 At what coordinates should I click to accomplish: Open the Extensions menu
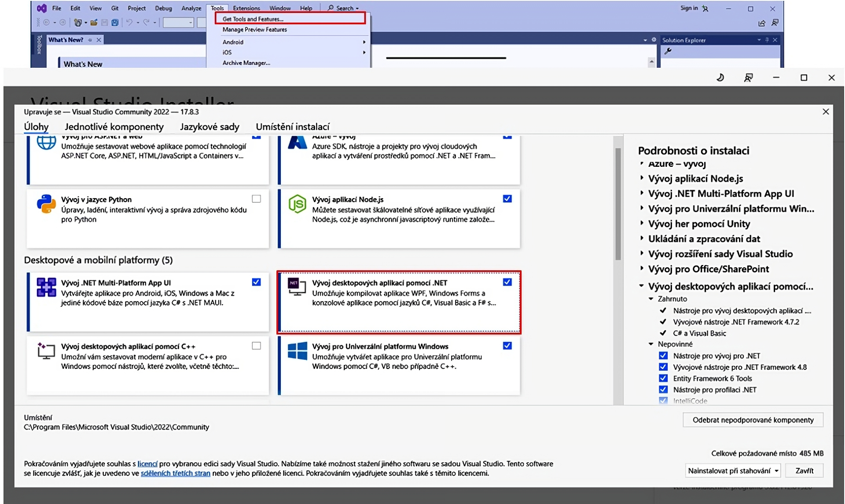pyautogui.click(x=246, y=8)
